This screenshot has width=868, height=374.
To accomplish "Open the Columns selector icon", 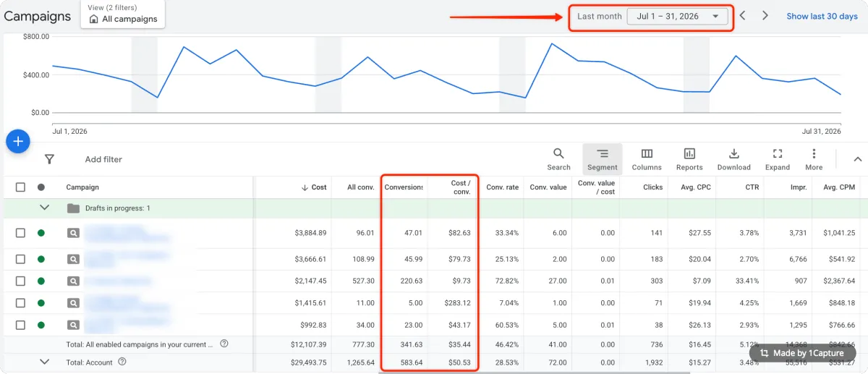I will [647, 159].
